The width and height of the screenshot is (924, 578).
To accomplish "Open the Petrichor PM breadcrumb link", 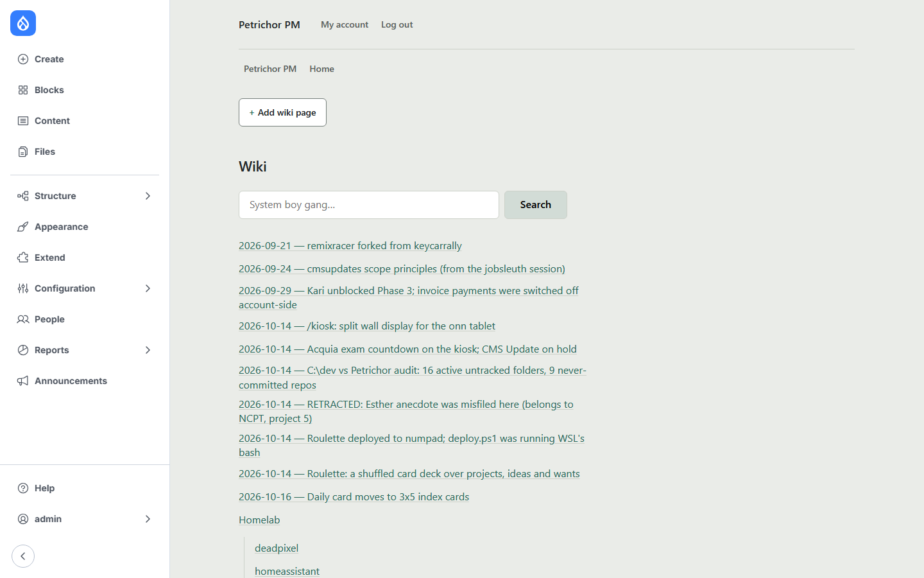I will (x=270, y=69).
